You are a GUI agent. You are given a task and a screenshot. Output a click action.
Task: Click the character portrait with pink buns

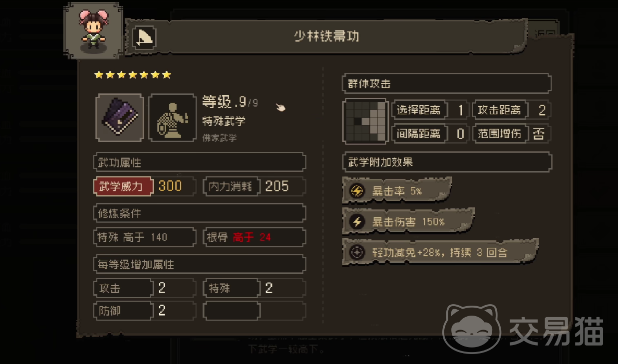93,31
